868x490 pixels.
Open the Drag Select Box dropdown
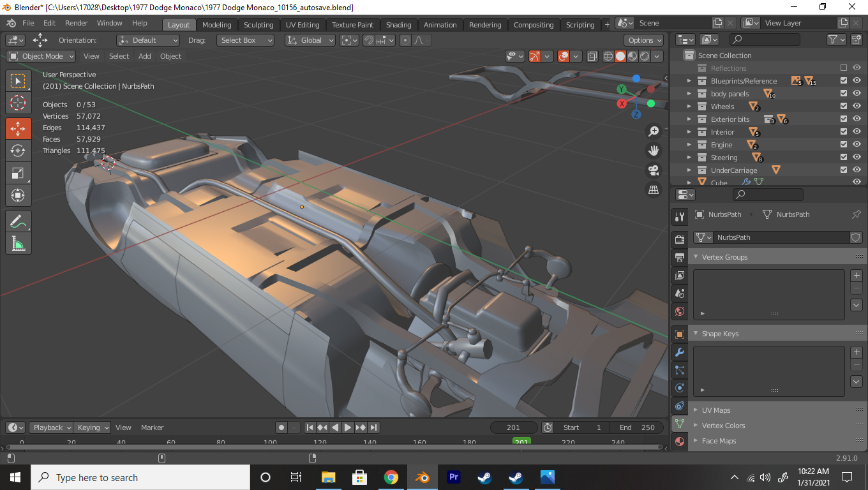pos(245,40)
